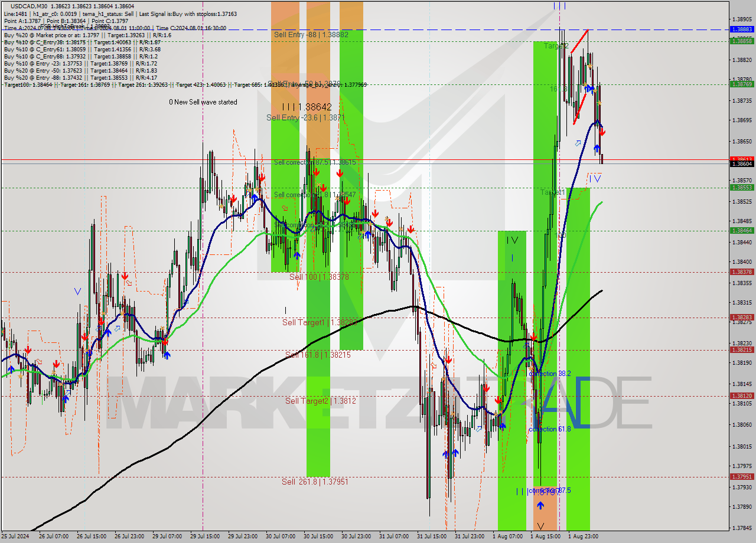Select the '1 Aug 07:00' time label
The width and height of the screenshot is (756, 543).
(507, 537)
